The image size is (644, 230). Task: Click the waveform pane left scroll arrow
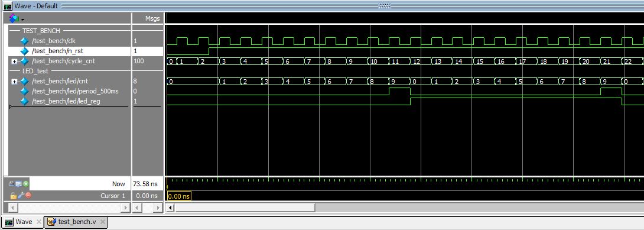tap(170, 208)
